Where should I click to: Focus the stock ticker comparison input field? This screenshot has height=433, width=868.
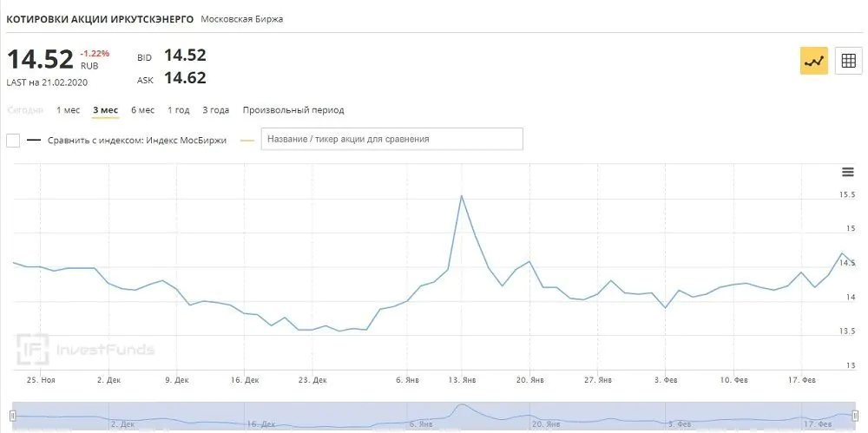[392, 139]
